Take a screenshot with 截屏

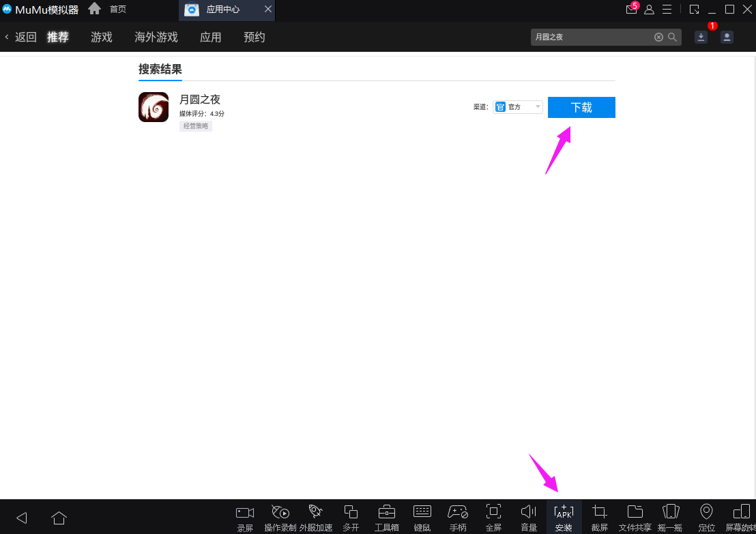coord(599,518)
